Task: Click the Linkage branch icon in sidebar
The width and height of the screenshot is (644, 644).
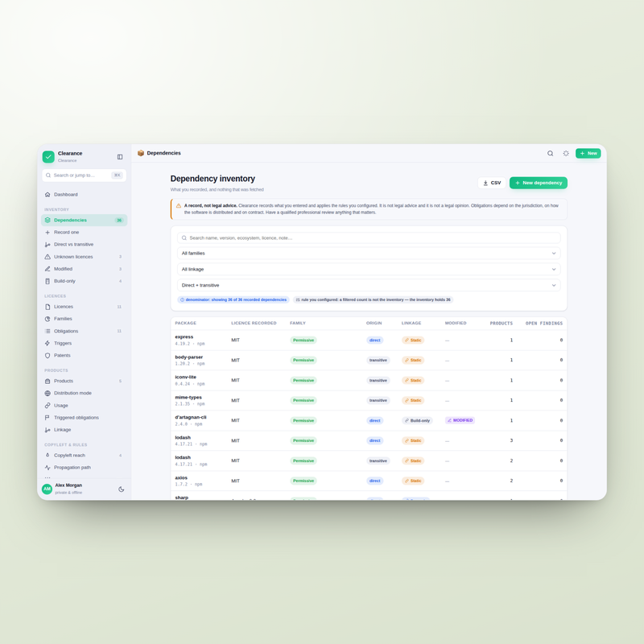Action: tap(47, 430)
